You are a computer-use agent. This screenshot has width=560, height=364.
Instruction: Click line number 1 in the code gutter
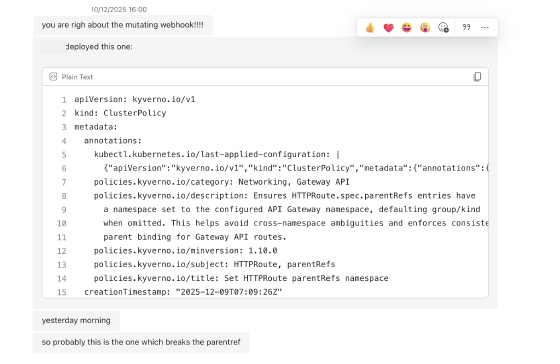(x=64, y=100)
